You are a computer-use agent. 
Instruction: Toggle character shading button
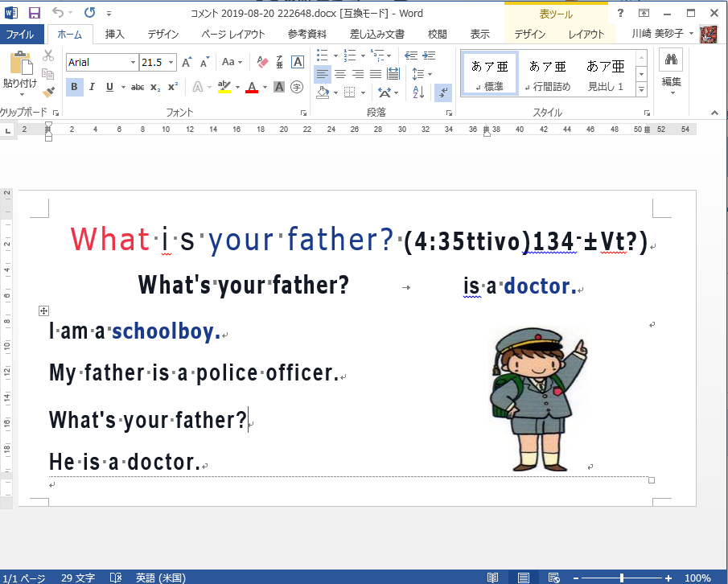tap(279, 87)
